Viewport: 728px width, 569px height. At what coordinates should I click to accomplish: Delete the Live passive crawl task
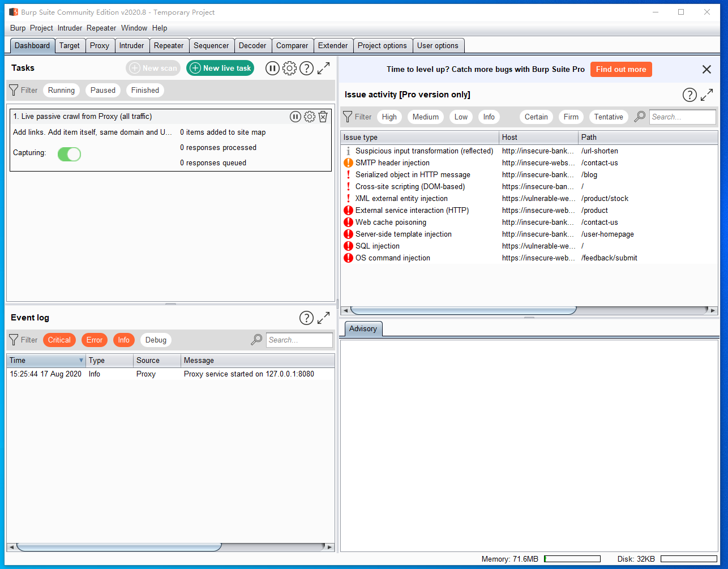(x=323, y=117)
